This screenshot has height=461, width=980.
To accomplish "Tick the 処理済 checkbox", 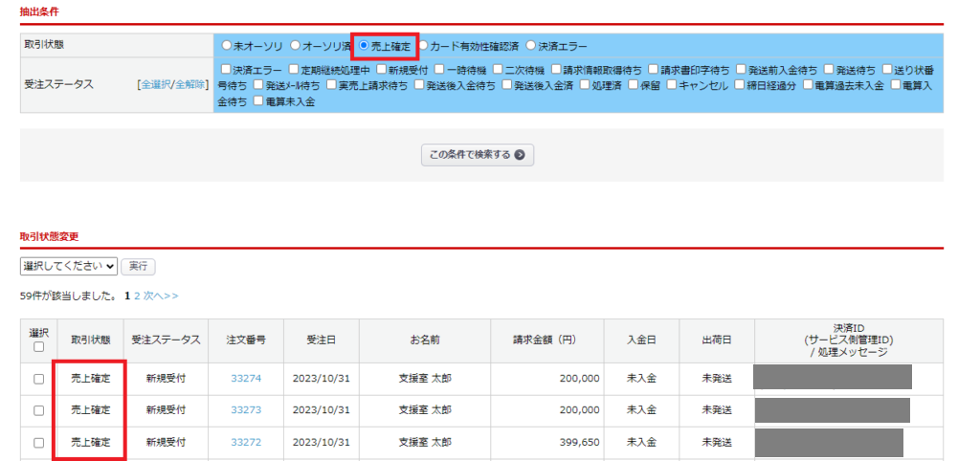I will point(584,85).
